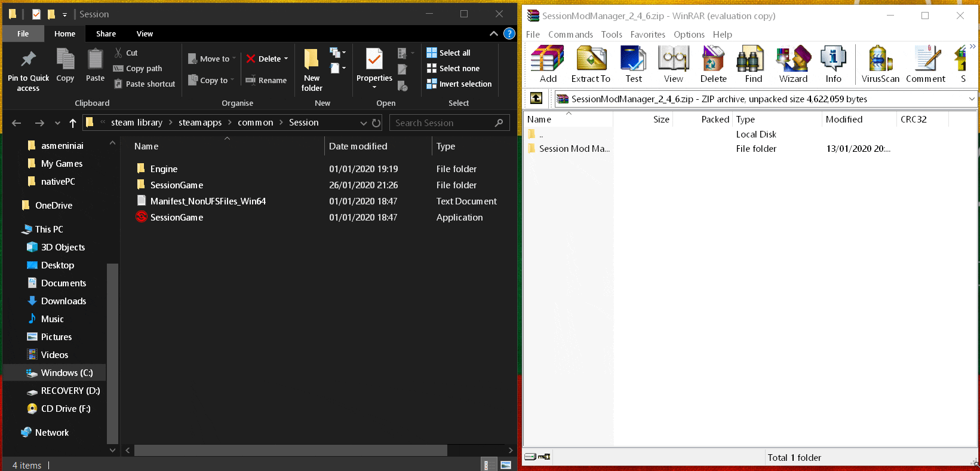Expand the WinRAR archive path dropdown
980x471 pixels.
pyautogui.click(x=972, y=99)
